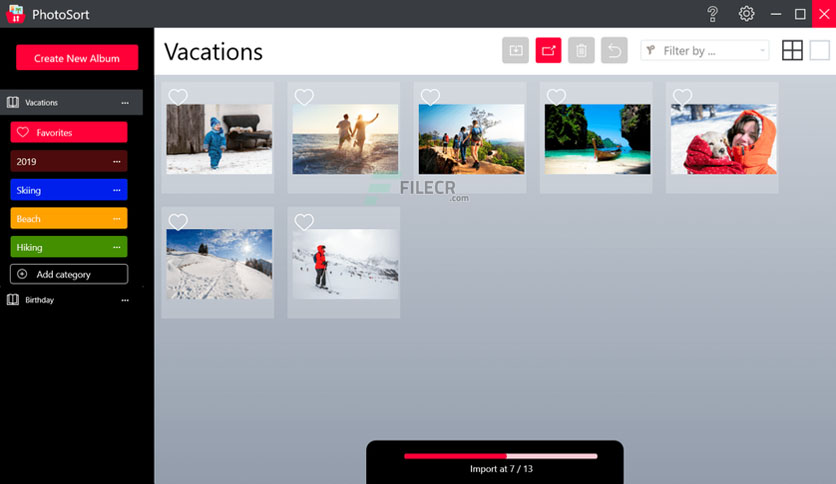Click the import progress bar
Image resolution: width=836 pixels, height=484 pixels.
(500, 456)
